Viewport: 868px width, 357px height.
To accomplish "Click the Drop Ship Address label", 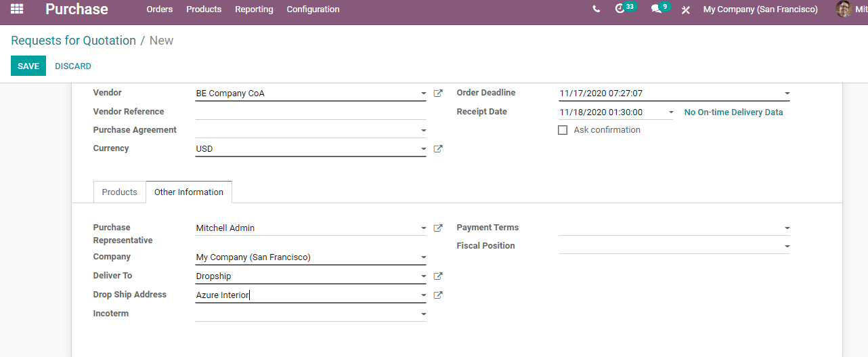I will [x=129, y=295].
